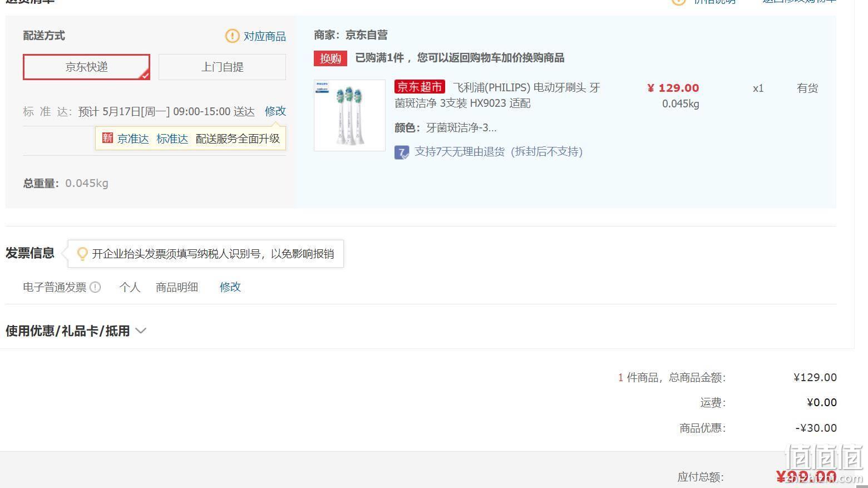Click the 商品优惠 -¥30.00 amount
868x488 pixels.
(x=816, y=428)
